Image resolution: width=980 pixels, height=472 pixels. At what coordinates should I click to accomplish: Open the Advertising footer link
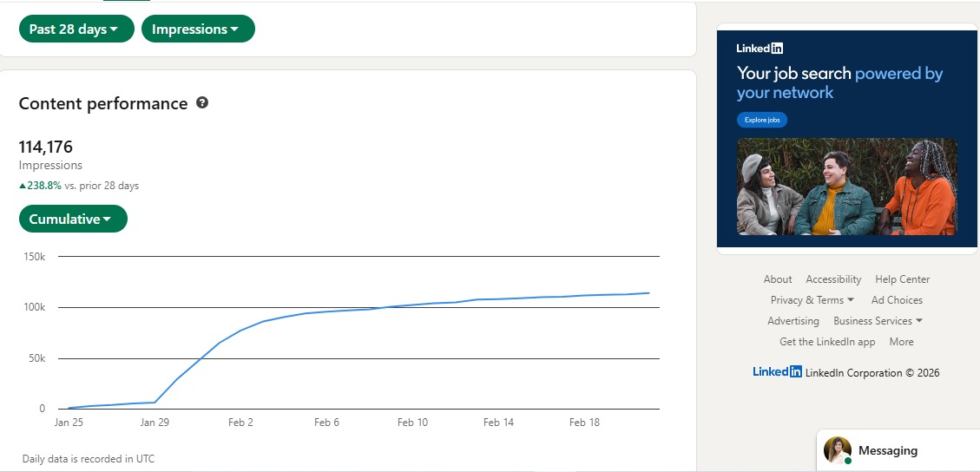pyautogui.click(x=793, y=321)
